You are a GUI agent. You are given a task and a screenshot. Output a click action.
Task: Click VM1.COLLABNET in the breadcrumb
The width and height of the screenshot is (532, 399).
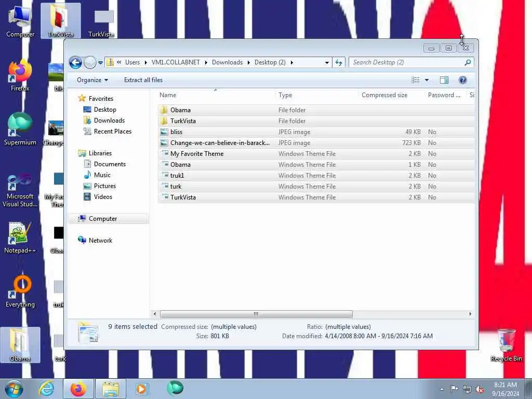pos(176,62)
